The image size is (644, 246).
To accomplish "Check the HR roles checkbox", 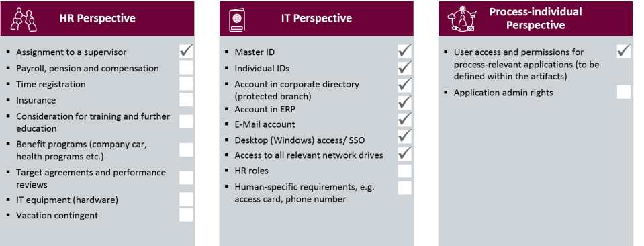I will coord(404,171).
